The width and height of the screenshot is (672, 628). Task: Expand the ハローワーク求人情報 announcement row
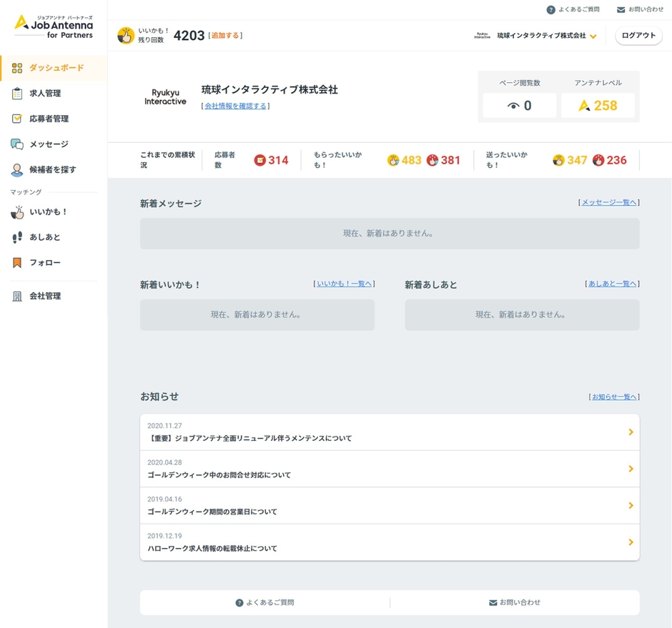(x=390, y=542)
